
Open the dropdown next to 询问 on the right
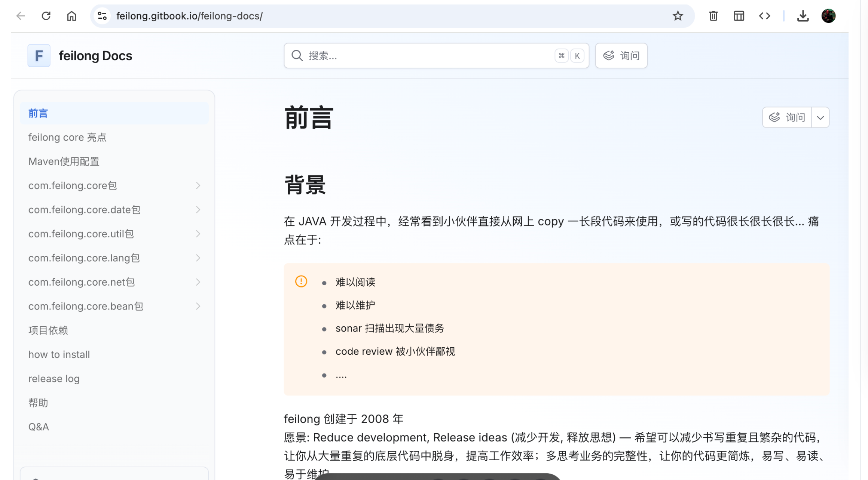820,117
